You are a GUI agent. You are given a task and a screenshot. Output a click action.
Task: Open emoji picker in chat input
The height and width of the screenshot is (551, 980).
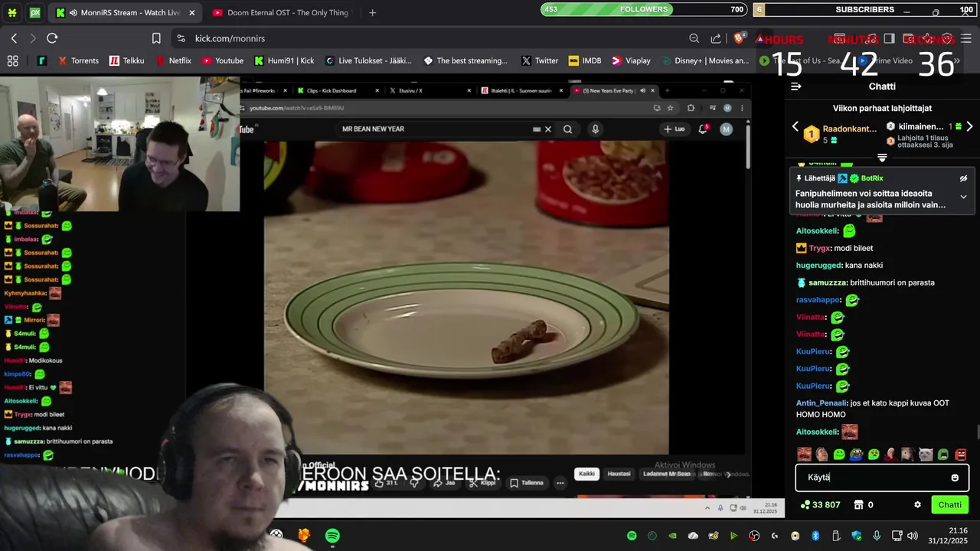955,478
